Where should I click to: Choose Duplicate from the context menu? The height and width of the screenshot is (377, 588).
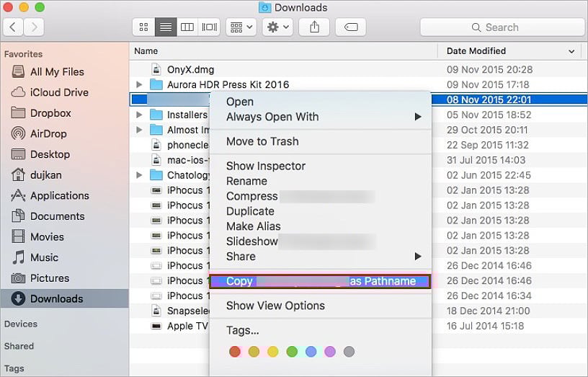click(321, 210)
